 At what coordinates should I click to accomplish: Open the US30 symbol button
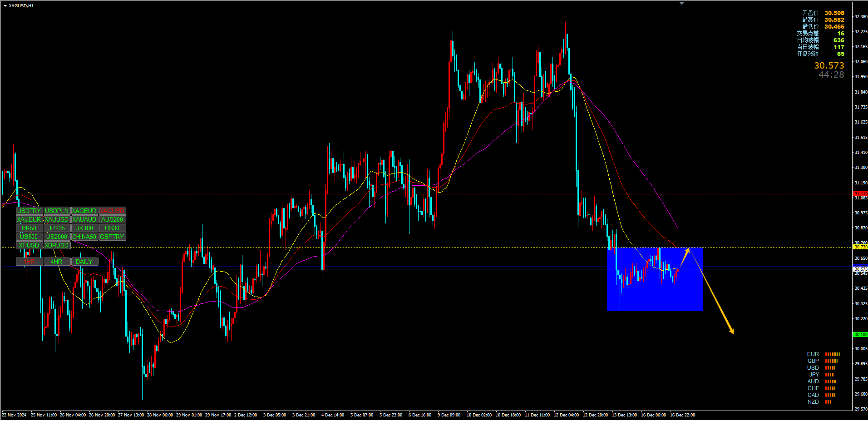(x=112, y=228)
